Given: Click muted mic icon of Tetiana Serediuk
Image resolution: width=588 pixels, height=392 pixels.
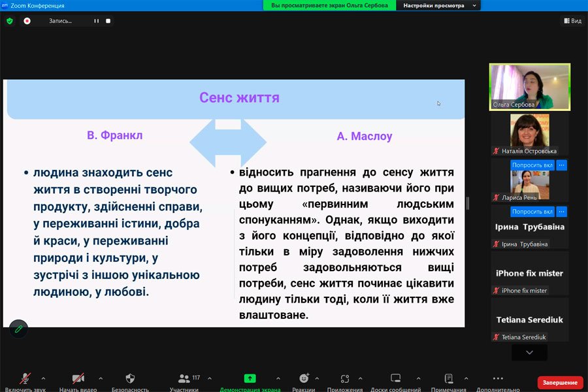Looking at the screenshot, I should [496, 337].
